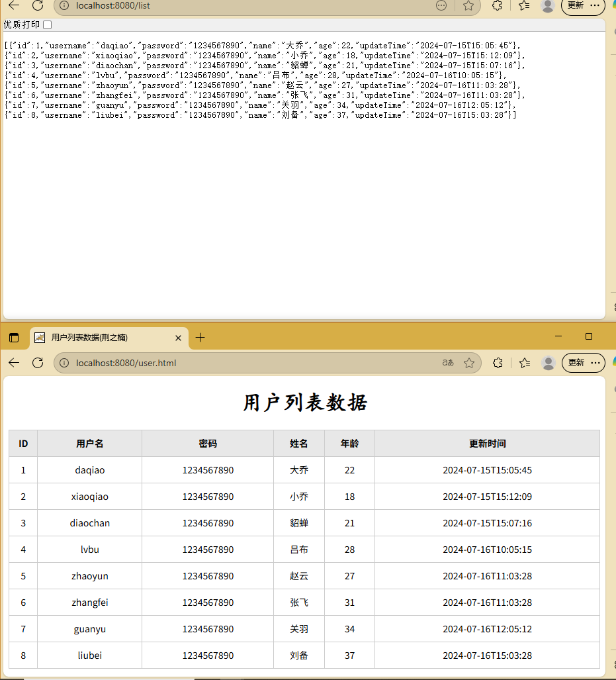Click the 用户列表数据 page heading
Screen dimensions: 616x680
click(305, 403)
